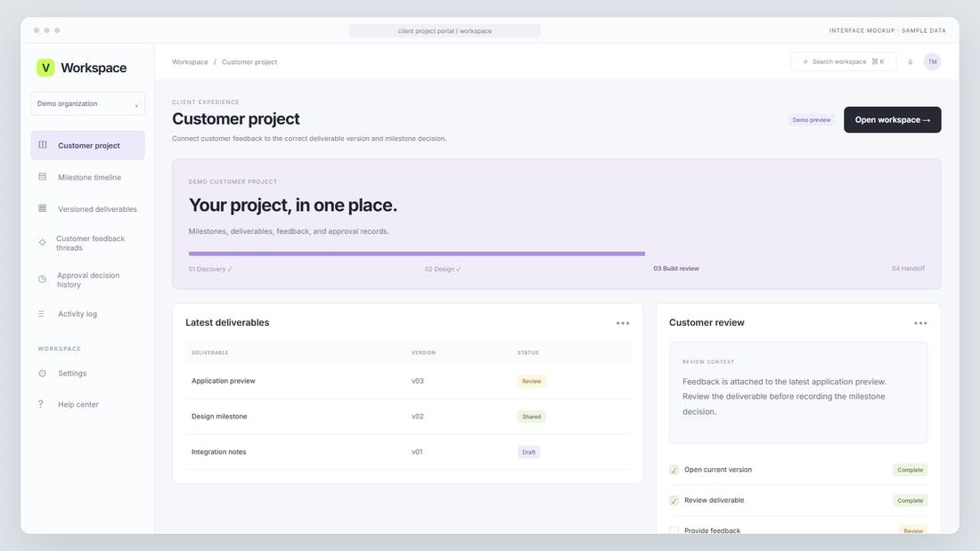The image size is (980, 551).
Task: Open the Application preview row
Action: click(x=407, y=380)
